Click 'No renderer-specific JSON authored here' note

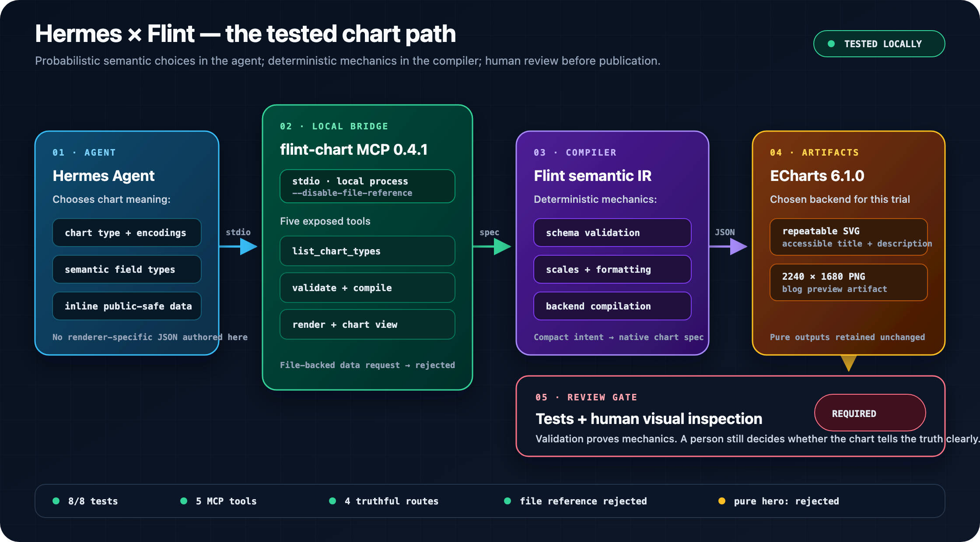pyautogui.click(x=150, y=337)
